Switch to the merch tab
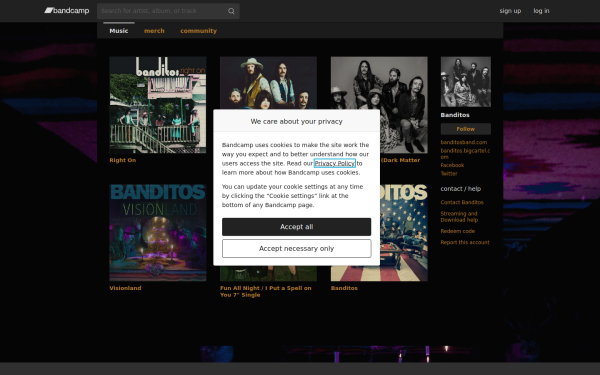 point(154,31)
